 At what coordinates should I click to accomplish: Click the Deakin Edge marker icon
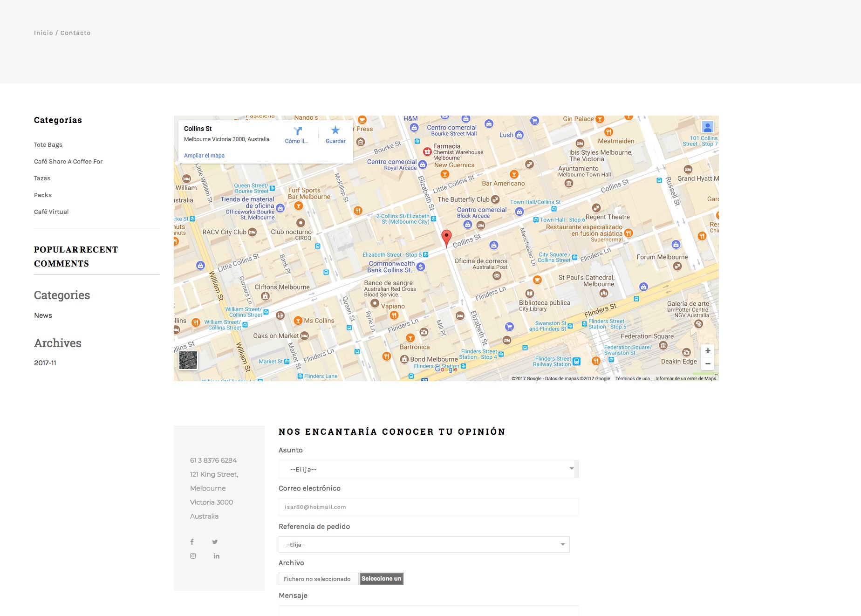click(x=686, y=352)
